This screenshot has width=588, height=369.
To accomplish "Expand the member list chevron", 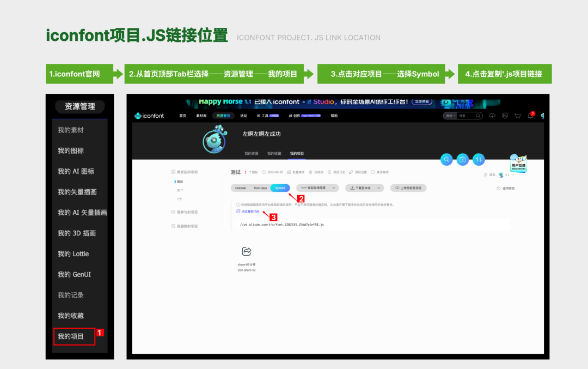I will pyautogui.click(x=513, y=175).
